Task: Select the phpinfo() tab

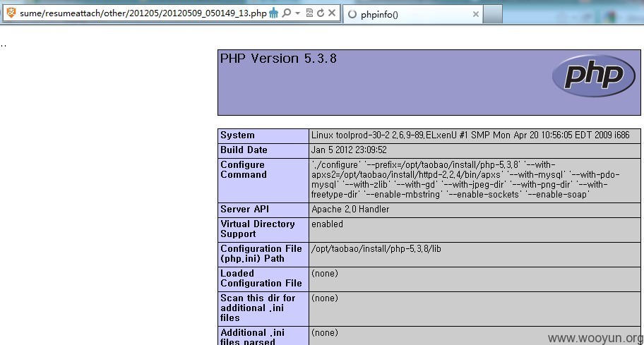Action: (x=413, y=14)
